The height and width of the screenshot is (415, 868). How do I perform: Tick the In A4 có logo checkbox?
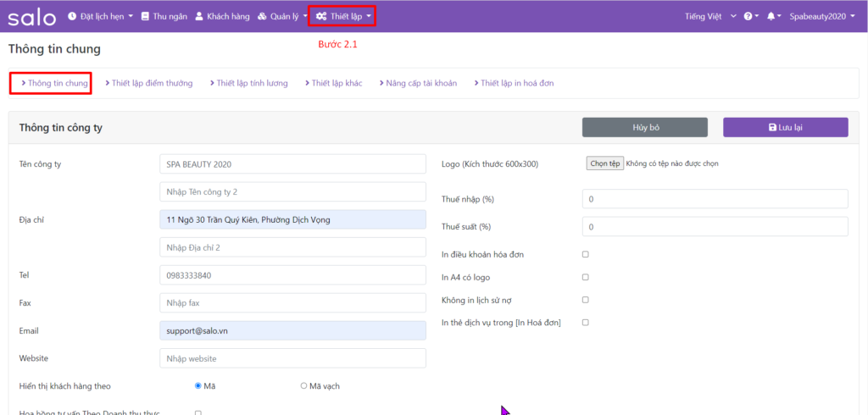click(585, 277)
